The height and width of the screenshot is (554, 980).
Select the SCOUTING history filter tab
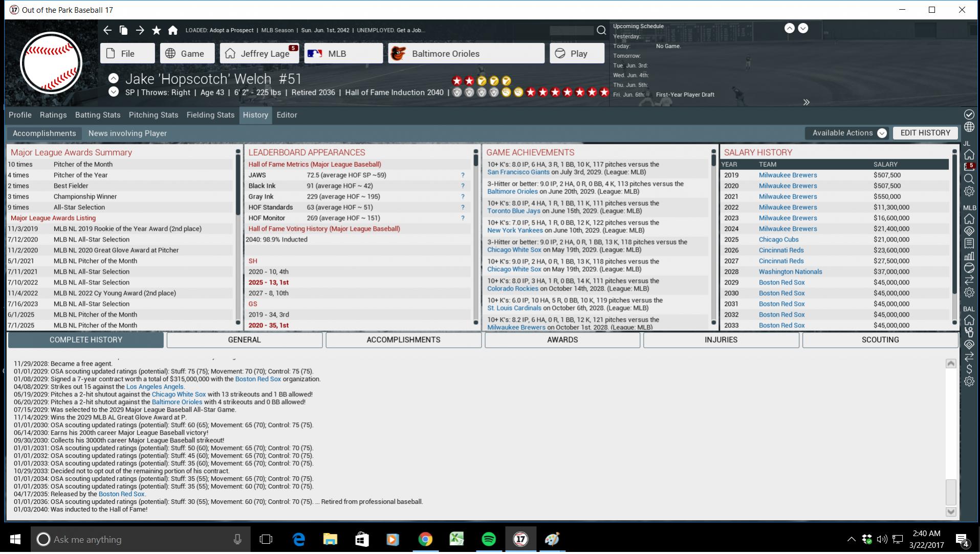point(880,340)
